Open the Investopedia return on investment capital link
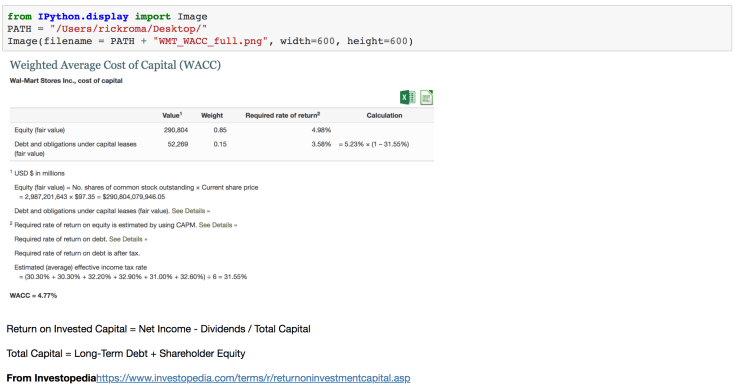 click(x=253, y=378)
